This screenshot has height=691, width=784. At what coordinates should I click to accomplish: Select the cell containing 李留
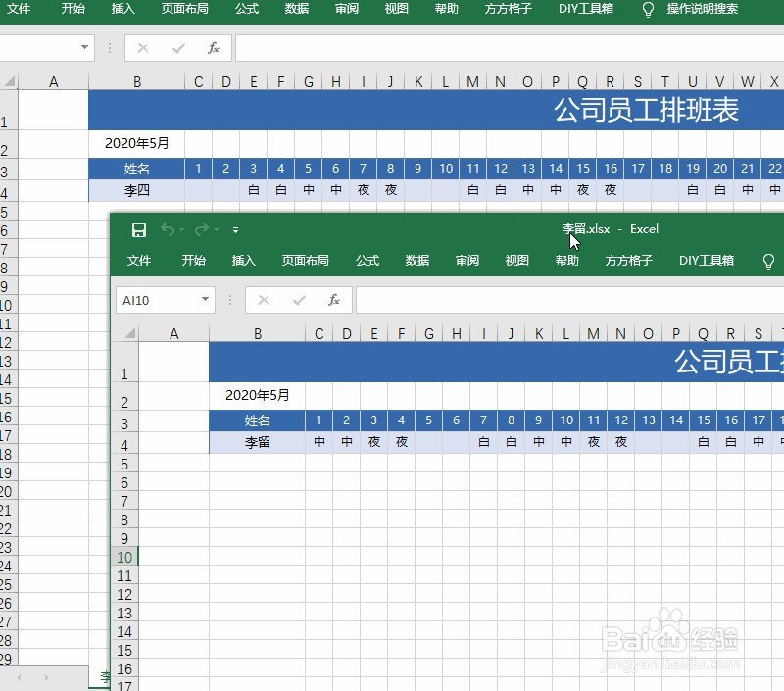click(258, 442)
